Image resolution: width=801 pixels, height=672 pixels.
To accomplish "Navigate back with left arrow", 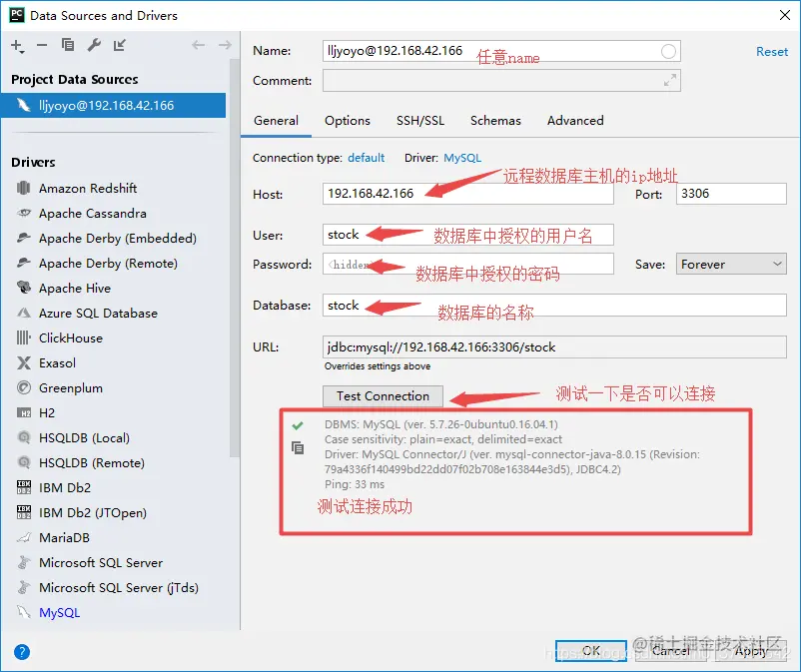I will point(198,45).
